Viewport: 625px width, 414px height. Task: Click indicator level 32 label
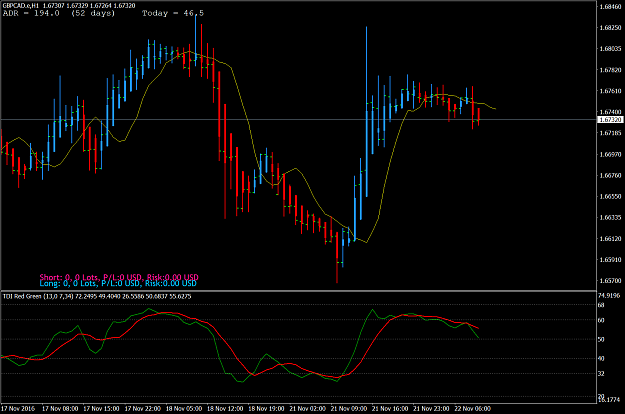pyautogui.click(x=601, y=374)
